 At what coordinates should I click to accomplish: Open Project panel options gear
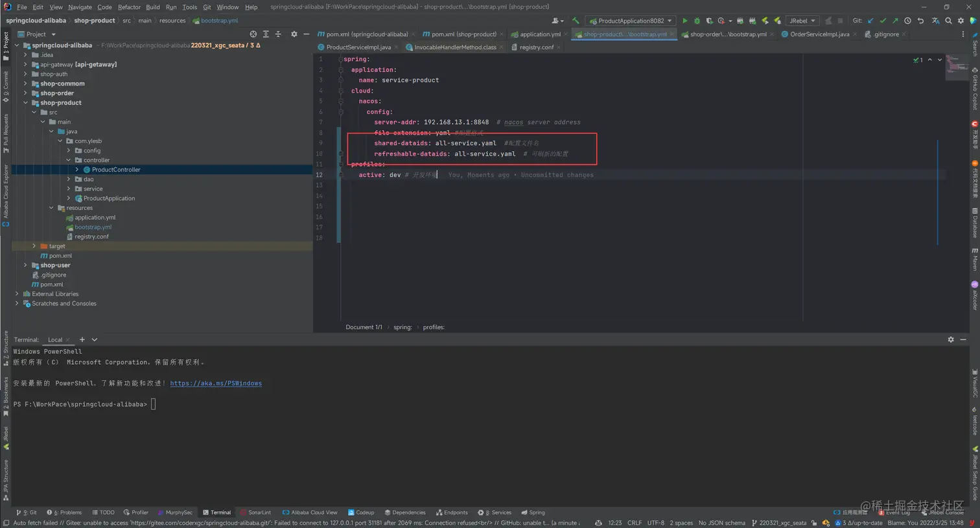[x=294, y=34]
